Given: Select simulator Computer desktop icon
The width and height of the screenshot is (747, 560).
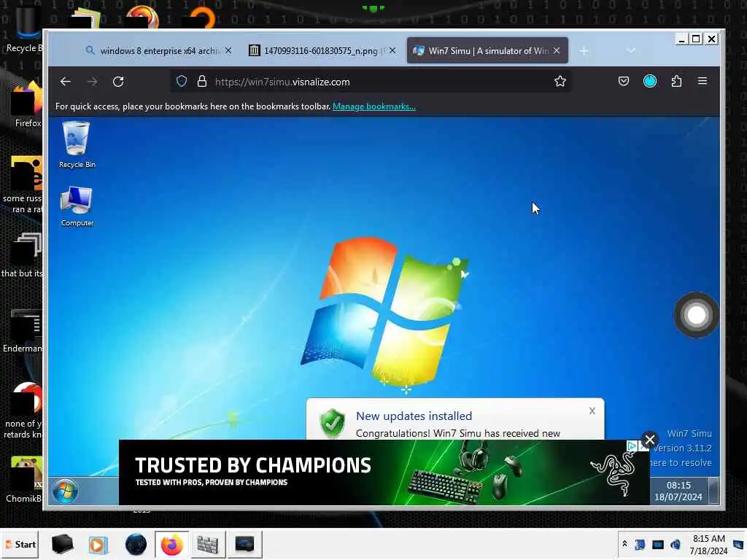Looking at the screenshot, I should (x=77, y=206).
